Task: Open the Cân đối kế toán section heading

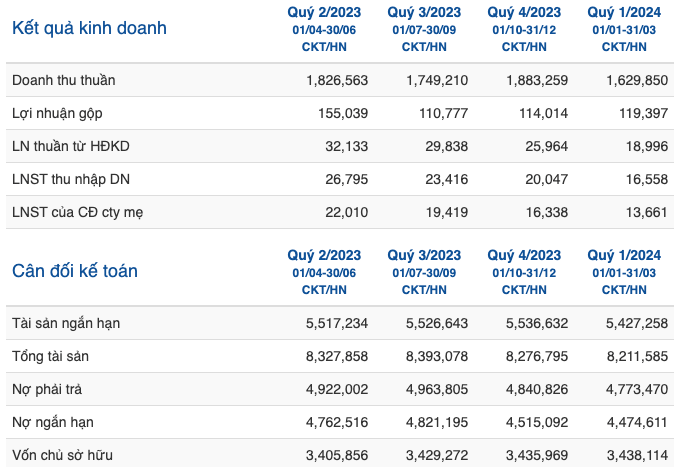Action: coord(75,271)
